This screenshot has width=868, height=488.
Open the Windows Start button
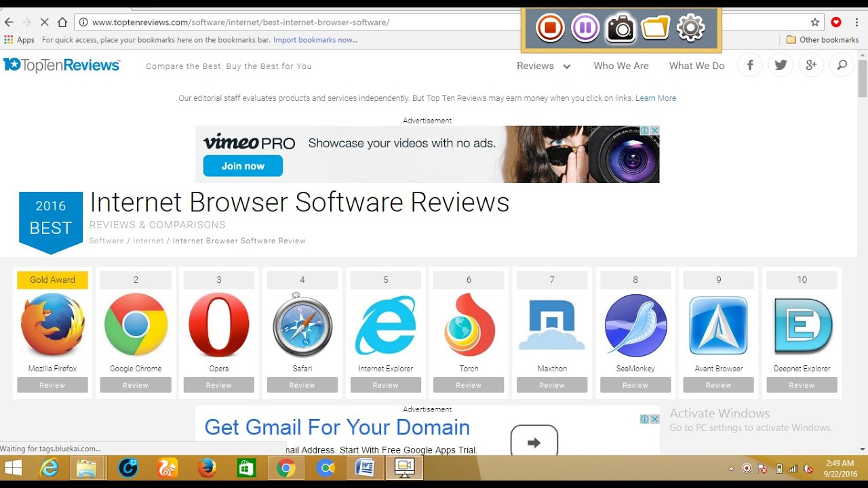13,468
